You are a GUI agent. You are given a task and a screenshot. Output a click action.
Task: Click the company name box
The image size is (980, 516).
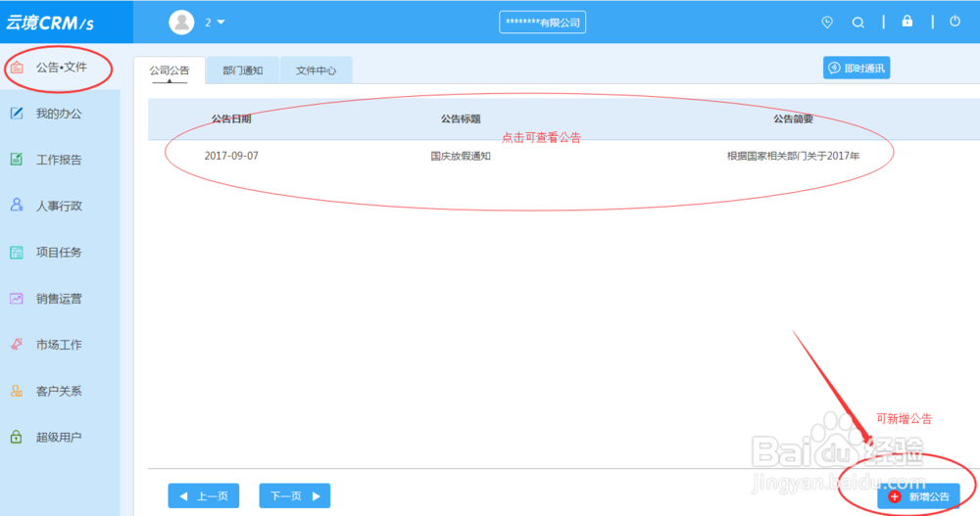click(x=543, y=23)
